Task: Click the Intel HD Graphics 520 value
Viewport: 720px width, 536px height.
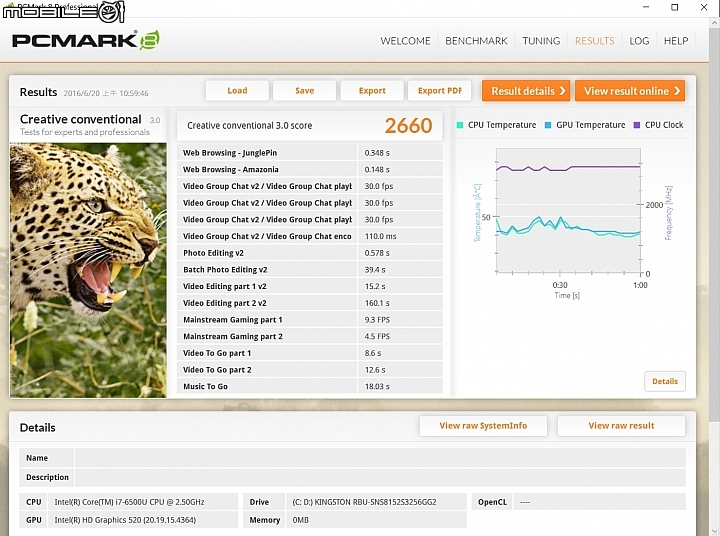Action: coord(125,520)
